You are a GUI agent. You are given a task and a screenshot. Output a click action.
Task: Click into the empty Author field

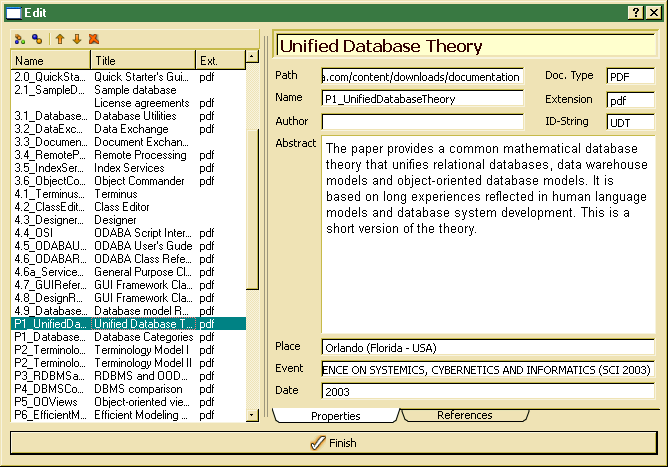pyautogui.click(x=421, y=122)
